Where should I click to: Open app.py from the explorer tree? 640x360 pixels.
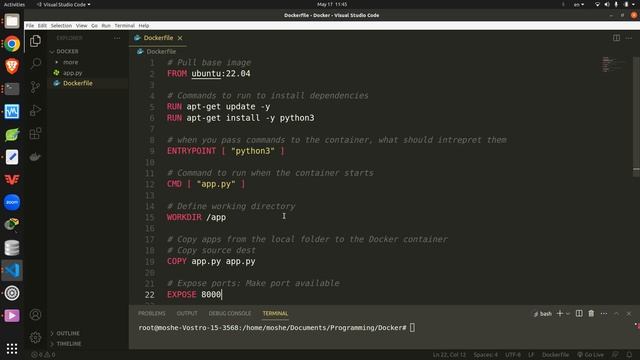[73, 73]
